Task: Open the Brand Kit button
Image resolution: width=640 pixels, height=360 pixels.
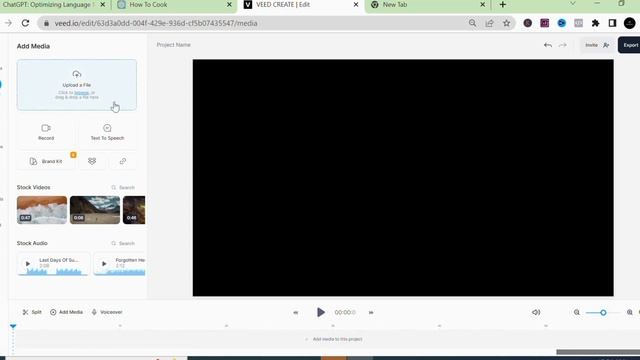Action: pyautogui.click(x=46, y=161)
